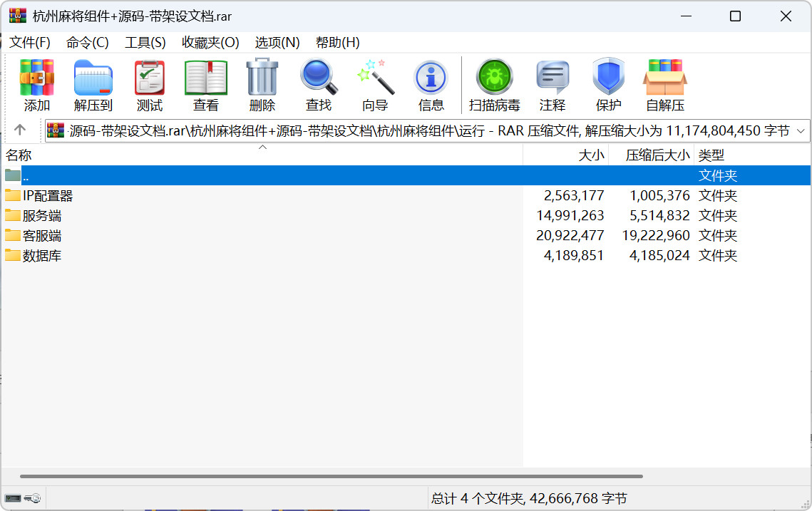Viewport: 812px width, 511px height.
Task: Click the 客服端 folder icon
Action: (13, 236)
